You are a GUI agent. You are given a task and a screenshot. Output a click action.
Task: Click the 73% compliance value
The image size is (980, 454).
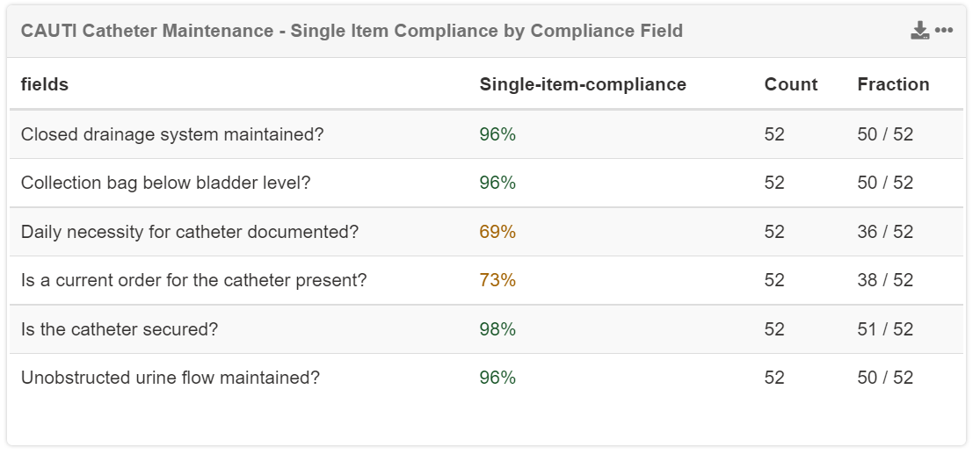(x=497, y=280)
